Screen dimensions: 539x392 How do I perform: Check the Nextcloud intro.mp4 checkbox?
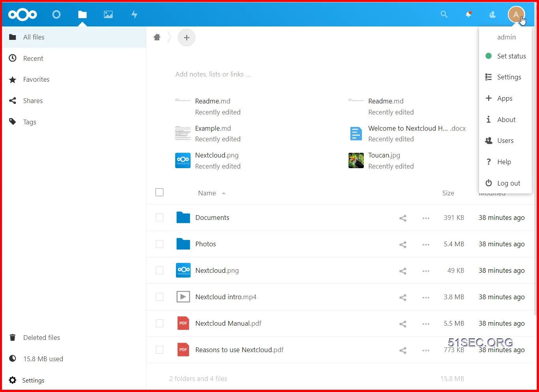[x=159, y=297]
